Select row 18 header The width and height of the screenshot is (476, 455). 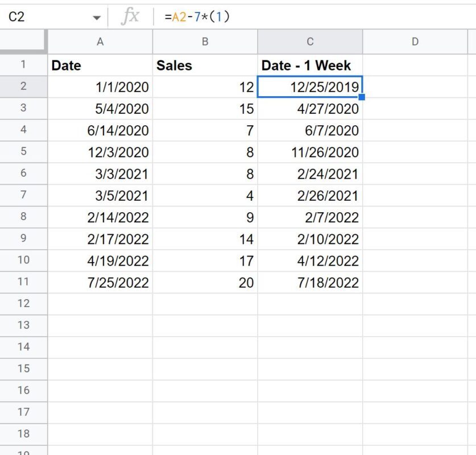point(23,435)
